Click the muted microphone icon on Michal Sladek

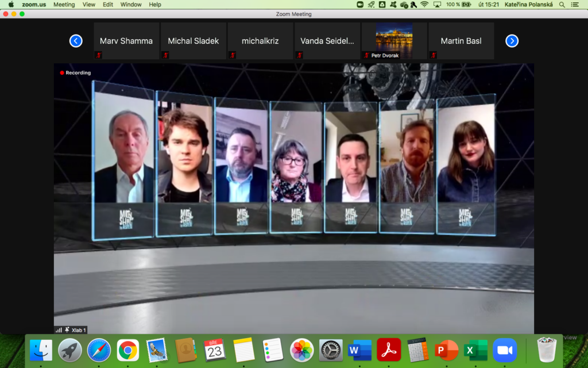(x=165, y=55)
